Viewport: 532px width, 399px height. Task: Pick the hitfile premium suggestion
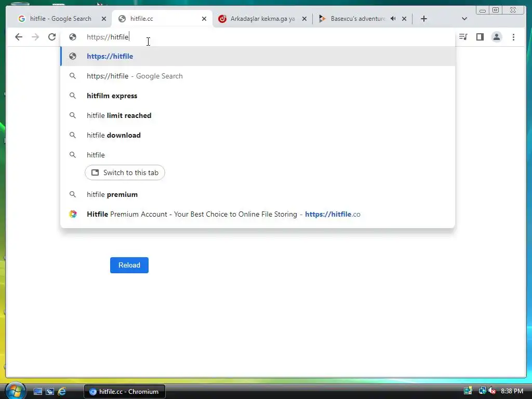pyautogui.click(x=258, y=194)
